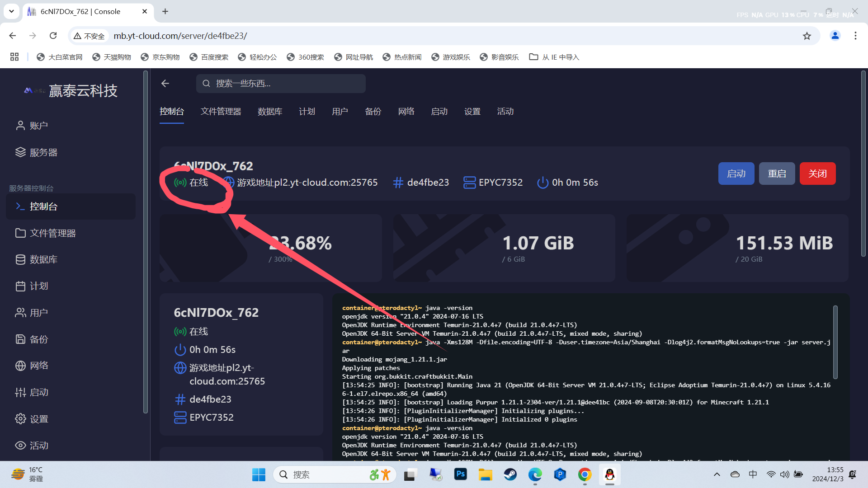Open Photoshop from taskbar
The image size is (868, 488).
(461, 474)
